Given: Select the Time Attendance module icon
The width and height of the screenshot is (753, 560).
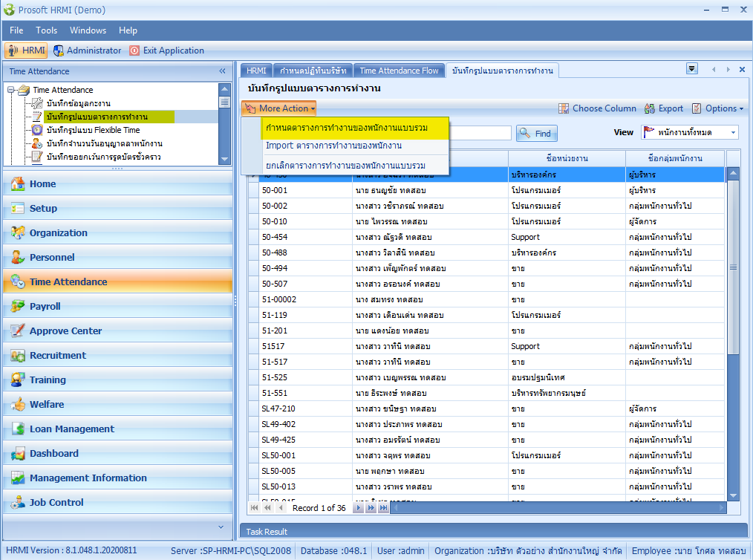Looking at the screenshot, I should point(18,281).
